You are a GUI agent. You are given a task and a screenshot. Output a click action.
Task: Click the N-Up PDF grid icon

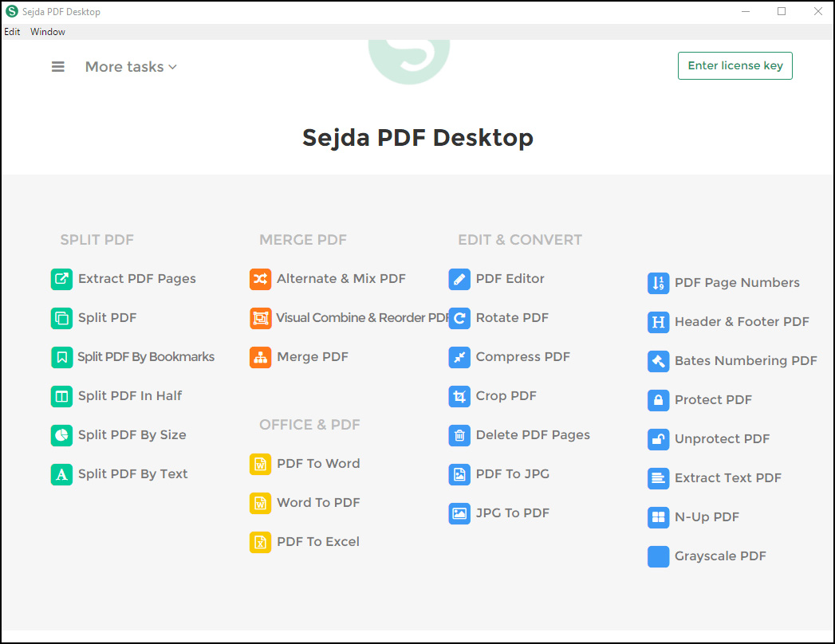[658, 517]
